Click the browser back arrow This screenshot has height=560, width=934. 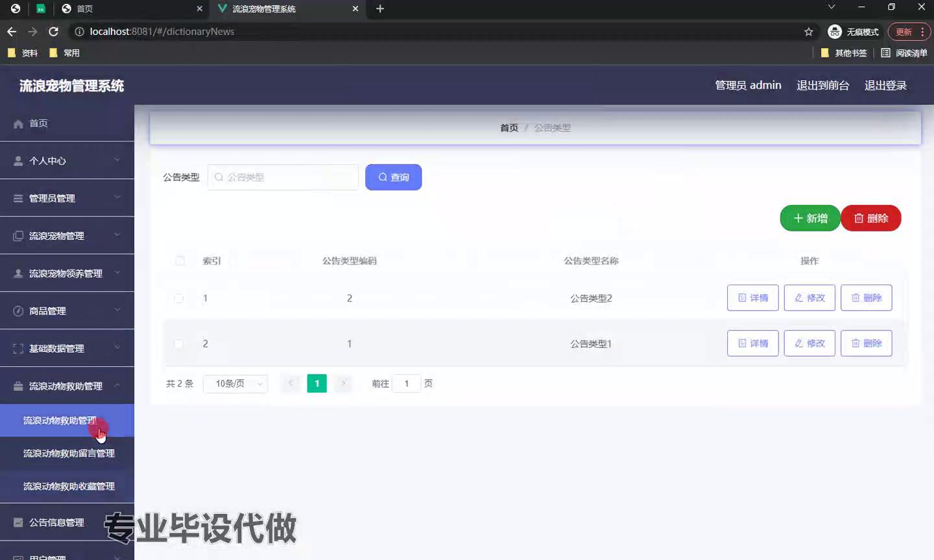pyautogui.click(x=12, y=31)
